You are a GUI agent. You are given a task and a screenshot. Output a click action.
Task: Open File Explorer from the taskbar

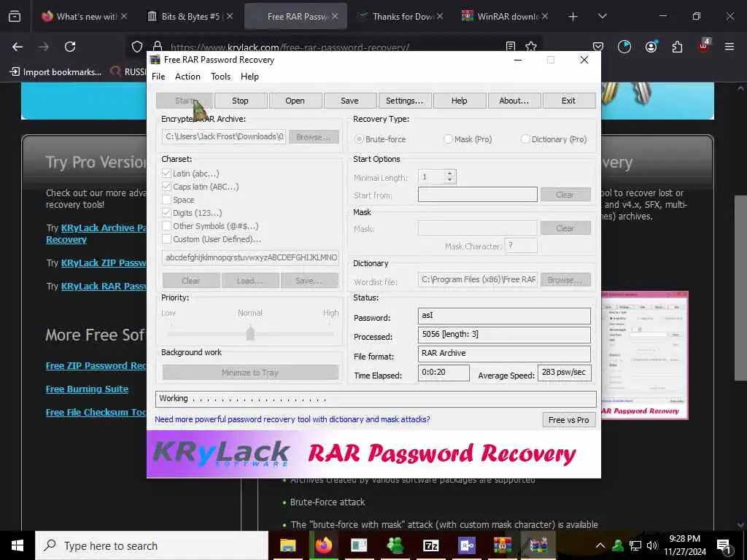(287, 545)
